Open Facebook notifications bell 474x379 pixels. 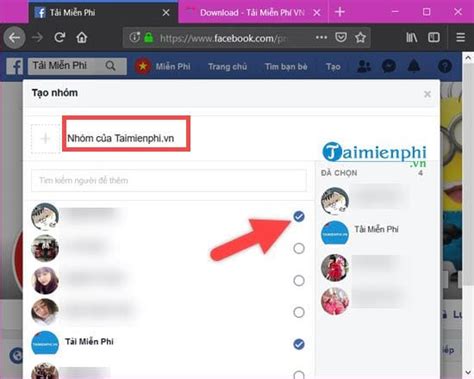(x=414, y=66)
